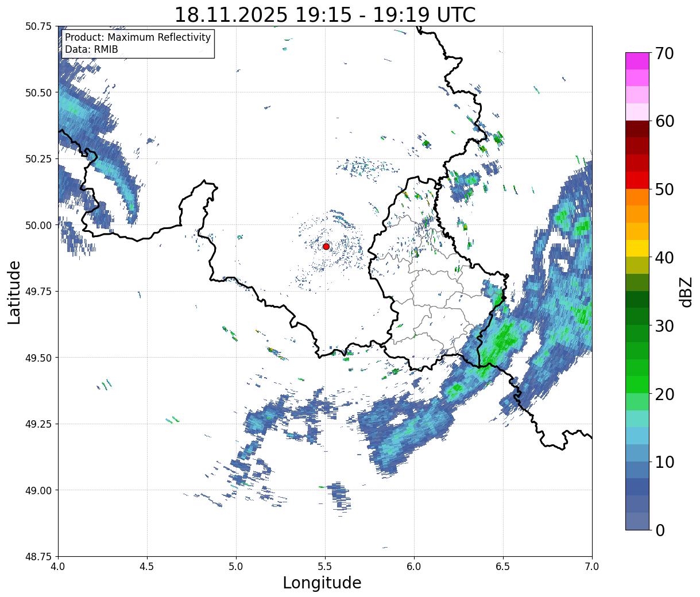This screenshot has width=700, height=597.
Task: Click the latitude tick label 50.25
Action: (x=39, y=159)
